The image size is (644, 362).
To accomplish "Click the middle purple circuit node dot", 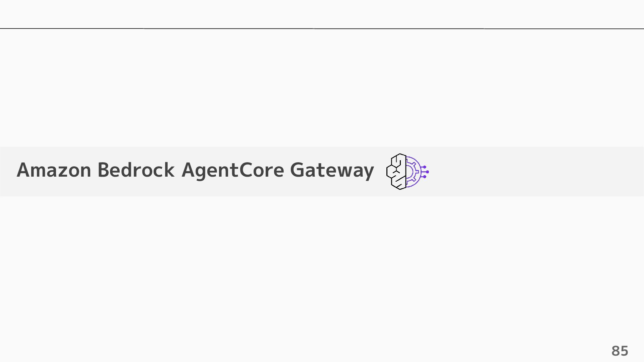I will pyautogui.click(x=427, y=172).
